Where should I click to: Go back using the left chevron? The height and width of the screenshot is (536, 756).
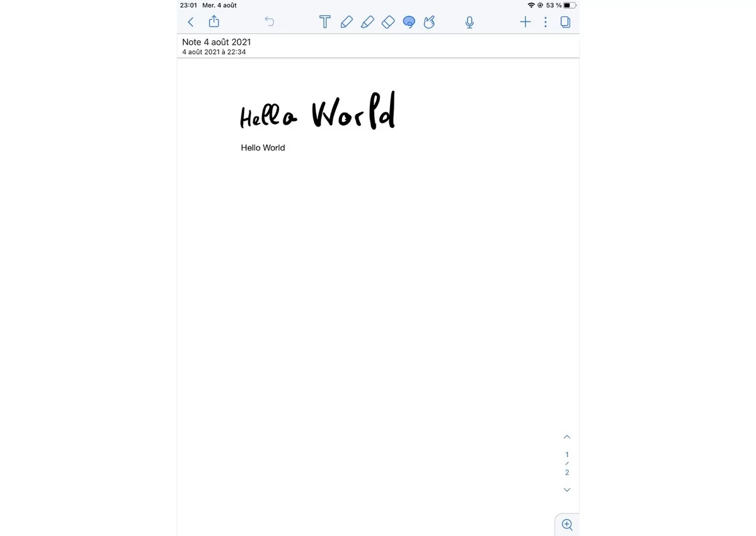191,22
